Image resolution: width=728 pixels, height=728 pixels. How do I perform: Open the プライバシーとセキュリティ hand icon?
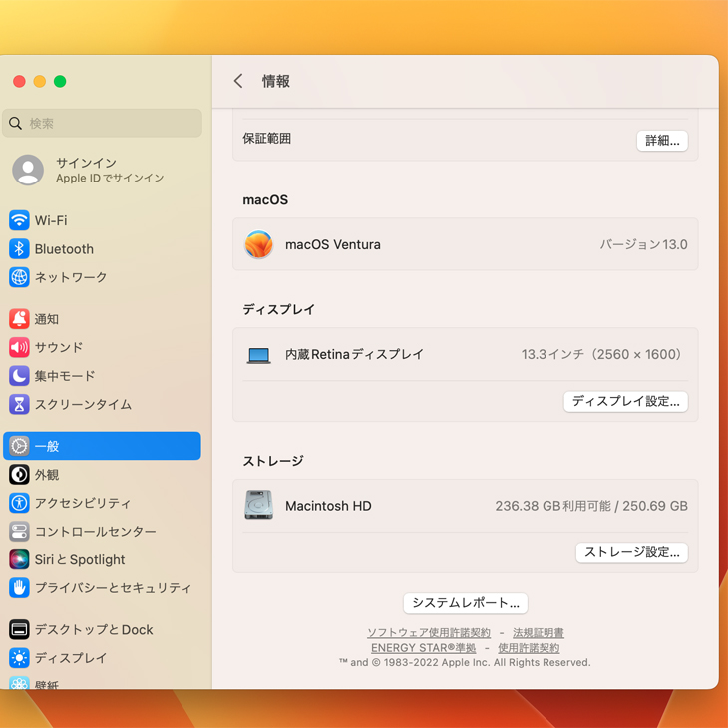point(19,587)
